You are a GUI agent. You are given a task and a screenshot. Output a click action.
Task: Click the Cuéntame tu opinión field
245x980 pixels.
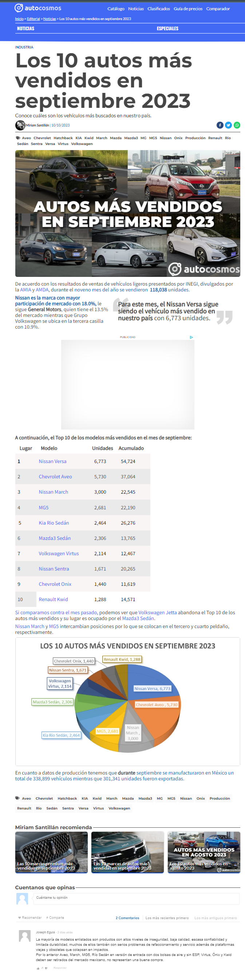[136, 898]
